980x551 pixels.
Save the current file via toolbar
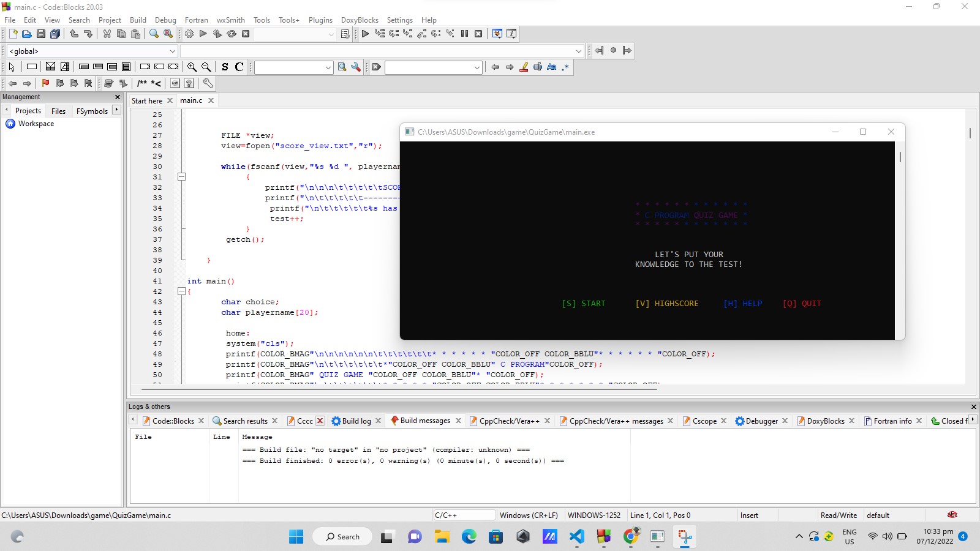[x=41, y=34]
